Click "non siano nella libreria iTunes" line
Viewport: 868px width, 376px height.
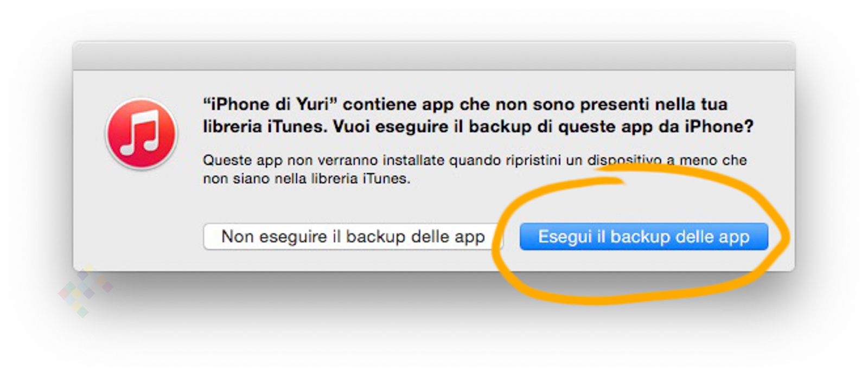click(307, 179)
